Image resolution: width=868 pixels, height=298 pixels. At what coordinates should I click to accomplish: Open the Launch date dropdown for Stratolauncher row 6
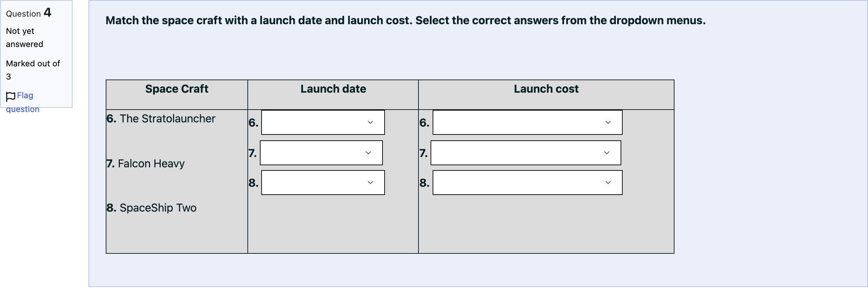click(x=323, y=122)
